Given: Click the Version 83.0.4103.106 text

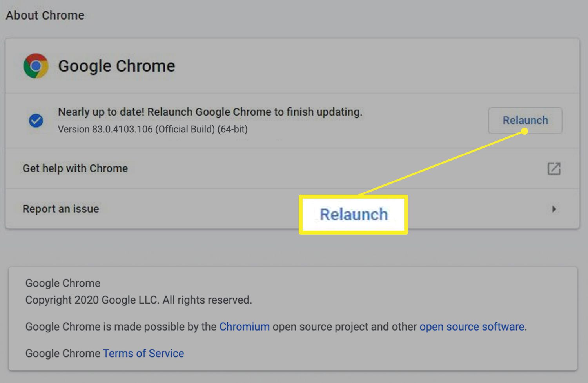Looking at the screenshot, I should (153, 129).
